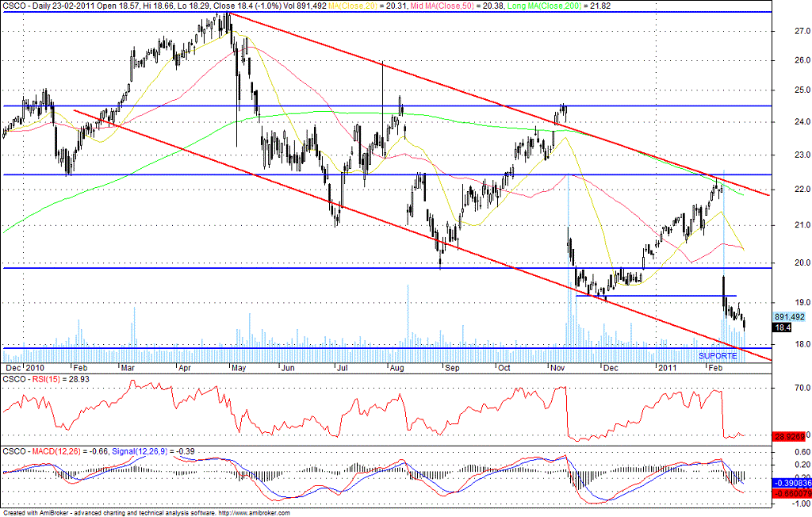
Task: Click the 25.0 price axis label
Action: click(802, 90)
